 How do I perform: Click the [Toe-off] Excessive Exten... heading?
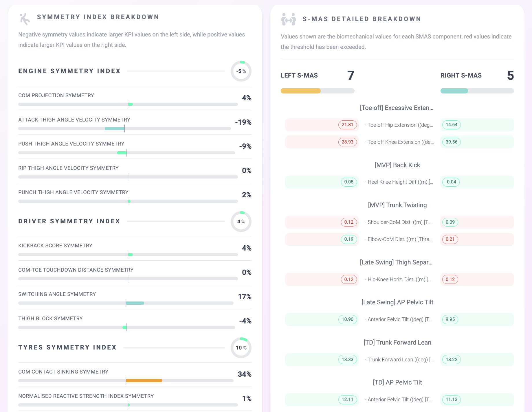(397, 108)
